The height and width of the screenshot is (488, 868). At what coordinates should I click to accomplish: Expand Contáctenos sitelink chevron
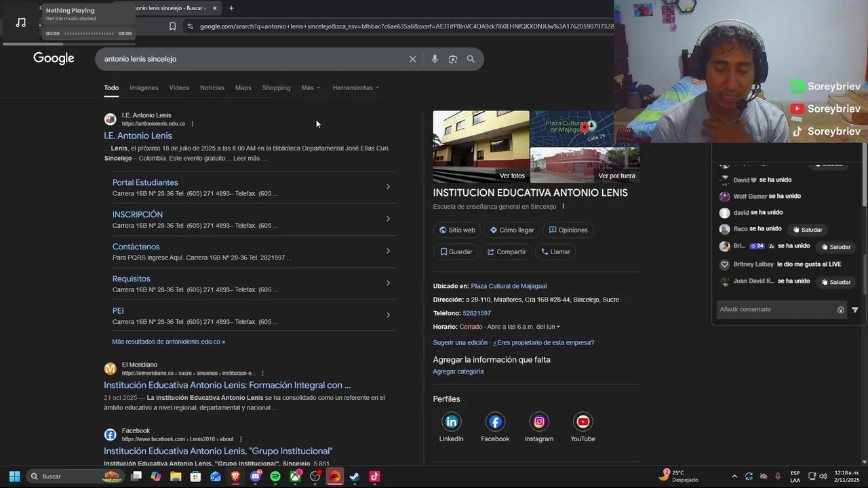click(x=388, y=251)
